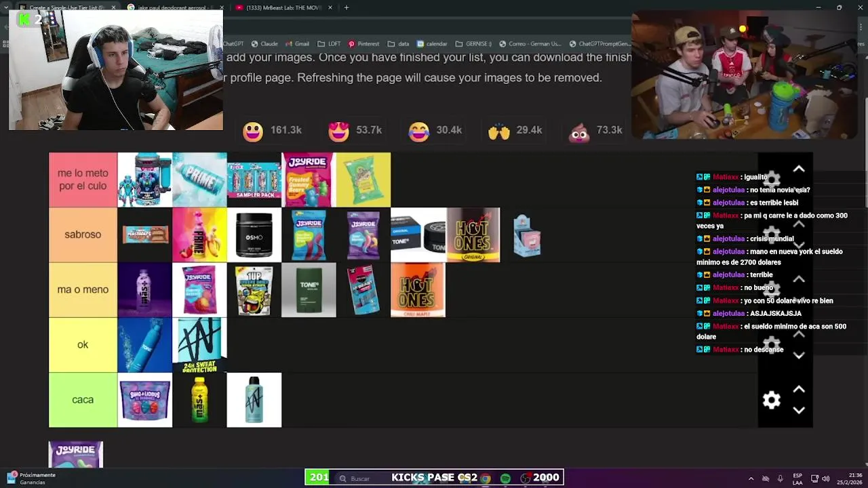
Task: Open the new tab plus button
Action: coord(346,7)
